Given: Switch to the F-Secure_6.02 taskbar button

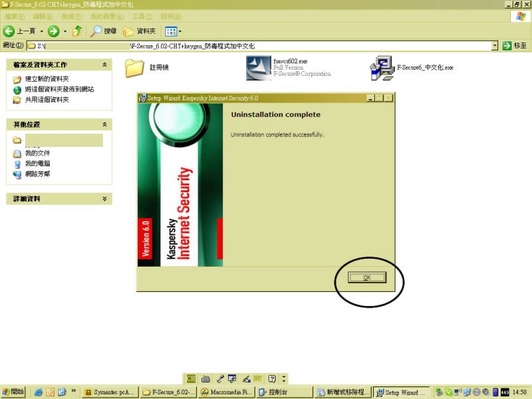Looking at the screenshot, I should [169, 392].
